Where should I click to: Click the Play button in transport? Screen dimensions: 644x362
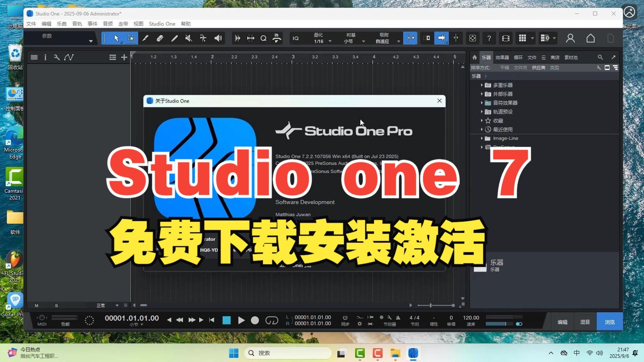pos(241,320)
